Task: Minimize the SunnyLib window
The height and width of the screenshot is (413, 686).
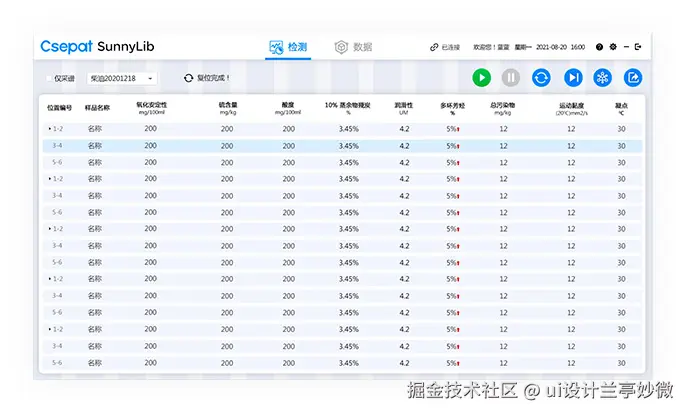Action: (626, 47)
